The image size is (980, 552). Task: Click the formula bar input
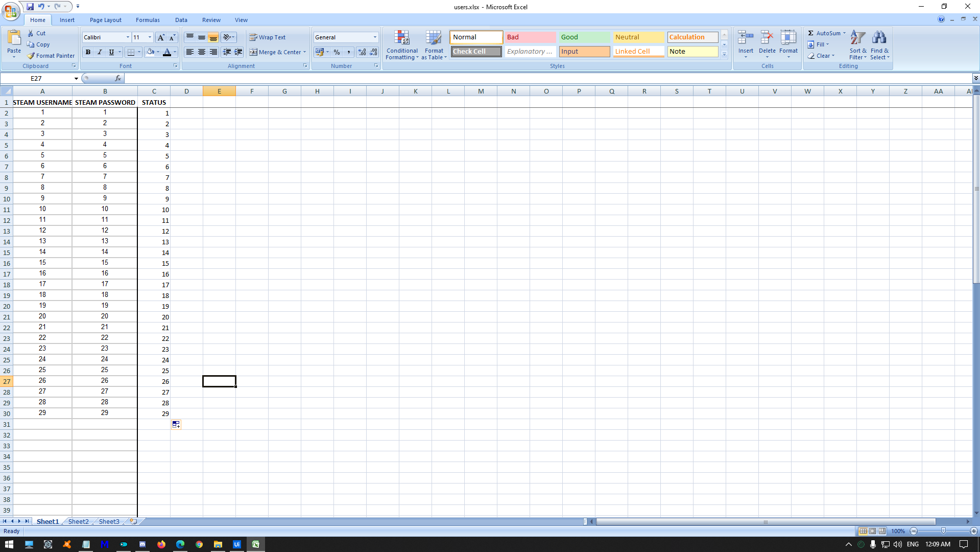[x=548, y=78]
